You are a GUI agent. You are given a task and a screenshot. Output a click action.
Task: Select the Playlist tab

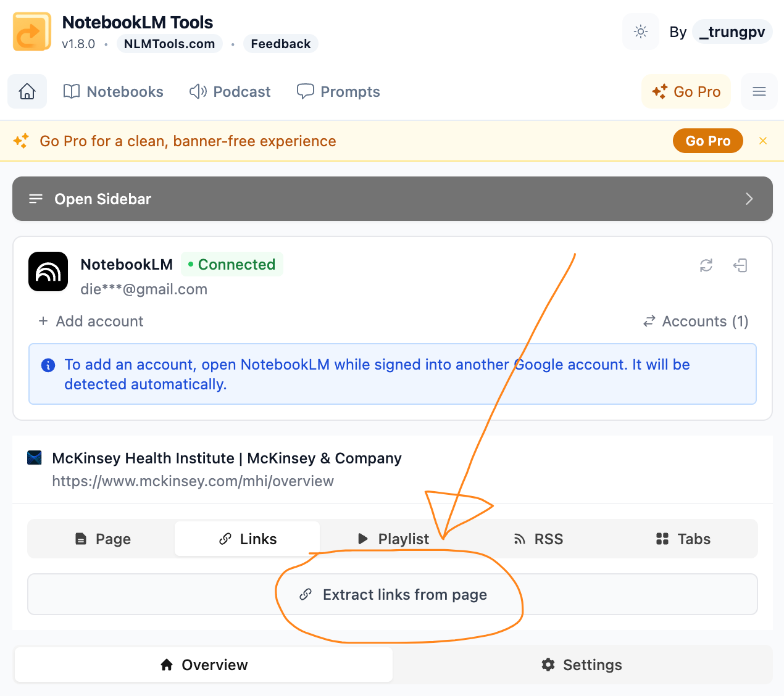click(393, 539)
